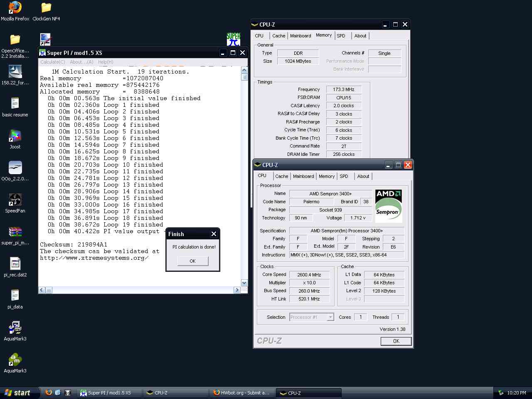The height and width of the screenshot is (399, 532).
Task: Open Calculate menu in Super PI
Action: pos(52,62)
